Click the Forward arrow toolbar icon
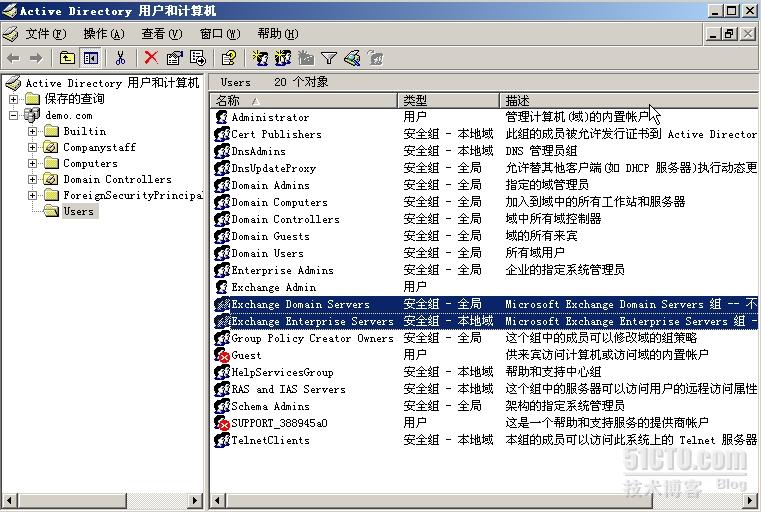Viewport: 761px width, 512px height. coord(36,59)
